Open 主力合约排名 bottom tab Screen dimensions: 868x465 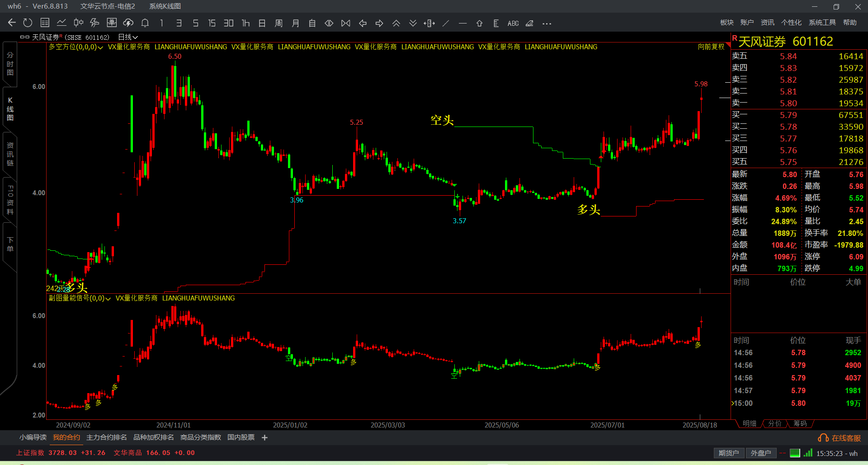coord(107,437)
